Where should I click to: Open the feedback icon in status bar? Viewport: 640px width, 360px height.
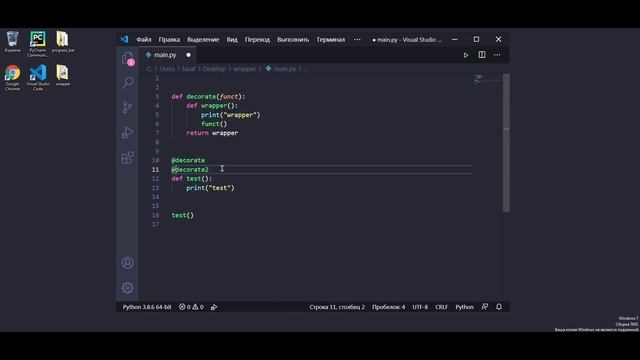[x=484, y=307]
